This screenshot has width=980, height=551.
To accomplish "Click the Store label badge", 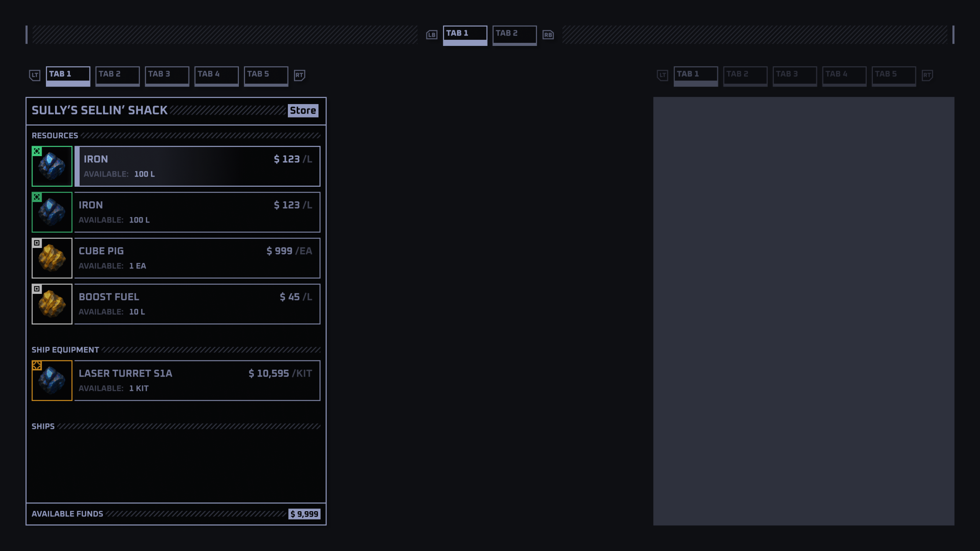I will (303, 111).
